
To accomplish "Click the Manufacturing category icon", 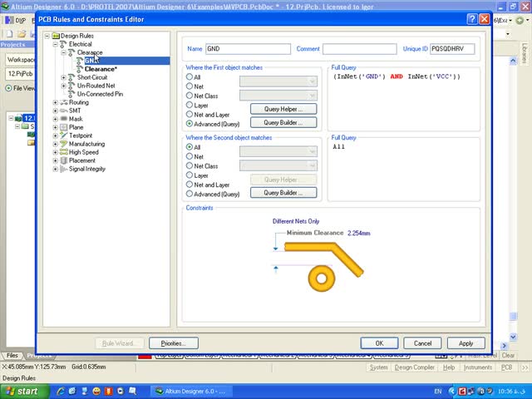I will point(63,144).
